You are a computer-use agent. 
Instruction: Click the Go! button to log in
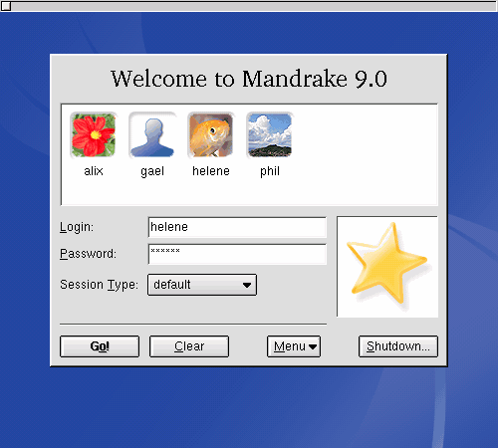[x=100, y=346]
